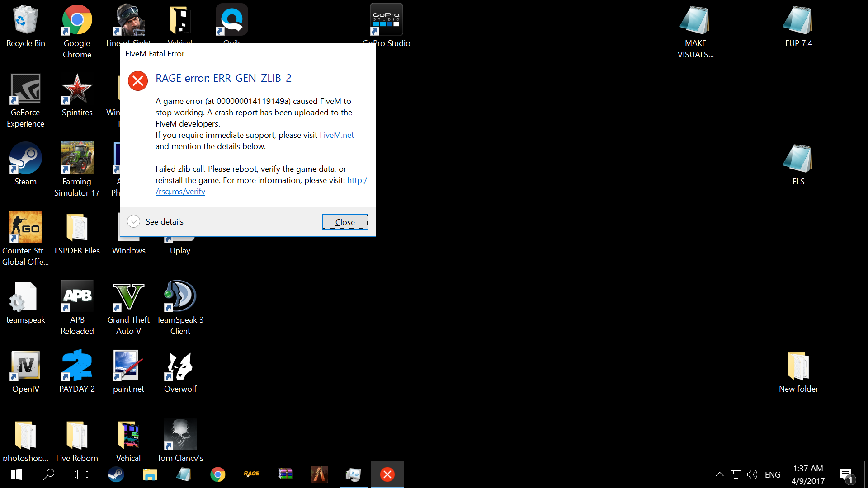Select the Five Reborn folder icon
This screenshot has height=488, width=868.
pyautogui.click(x=77, y=441)
